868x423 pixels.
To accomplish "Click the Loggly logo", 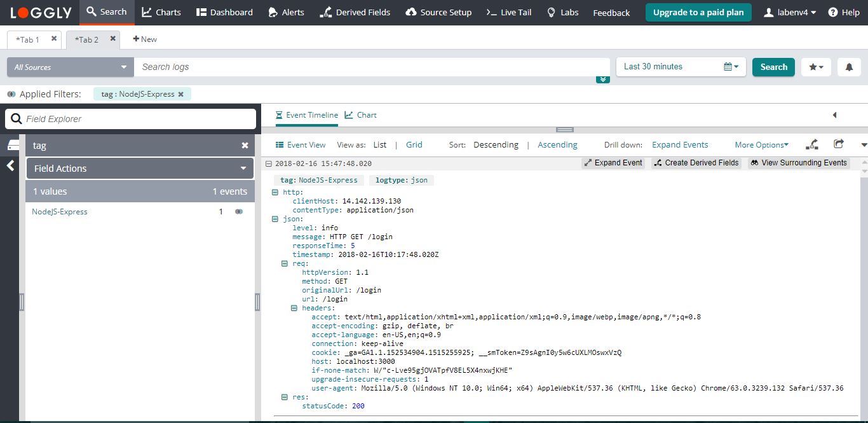I will (x=39, y=12).
